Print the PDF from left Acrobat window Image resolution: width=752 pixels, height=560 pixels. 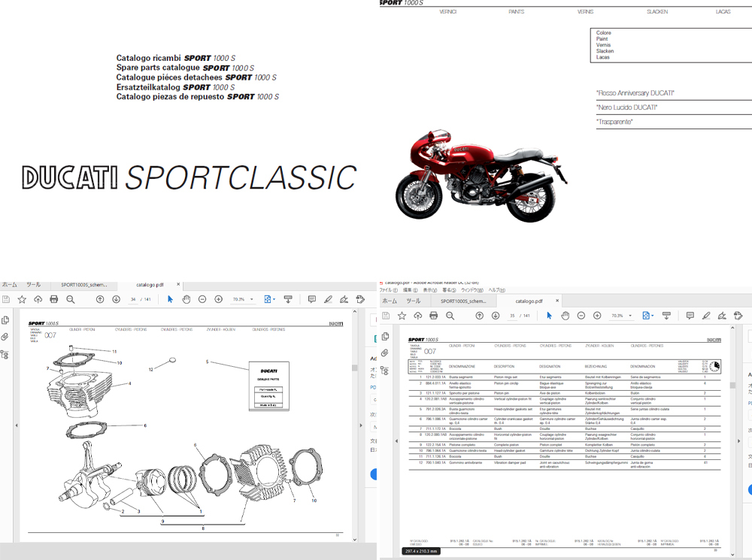[53, 299]
